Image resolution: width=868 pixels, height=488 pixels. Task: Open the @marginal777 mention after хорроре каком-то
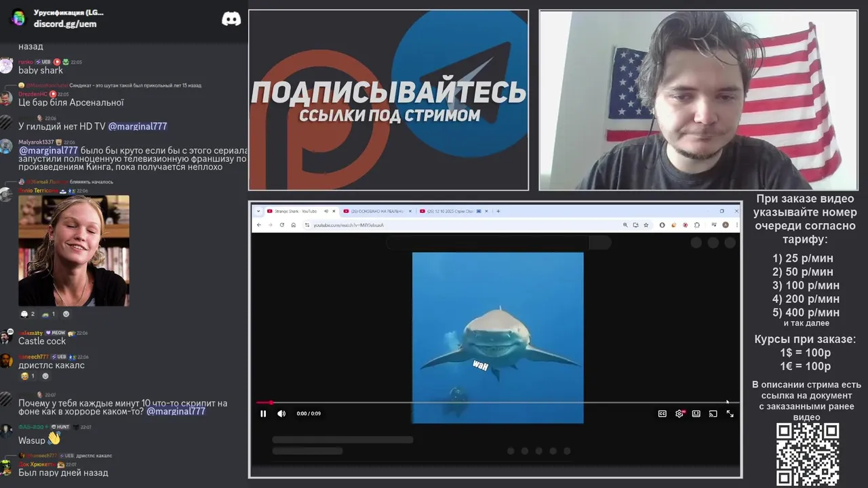click(x=176, y=411)
